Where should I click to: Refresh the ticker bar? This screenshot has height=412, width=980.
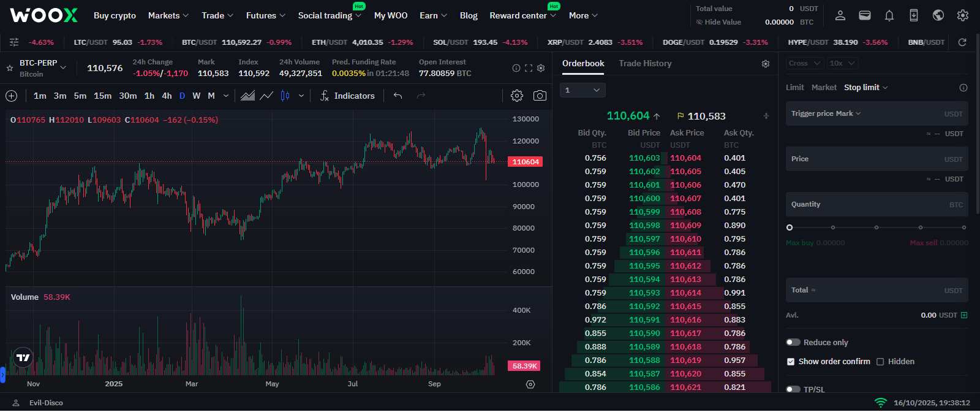[x=962, y=42]
